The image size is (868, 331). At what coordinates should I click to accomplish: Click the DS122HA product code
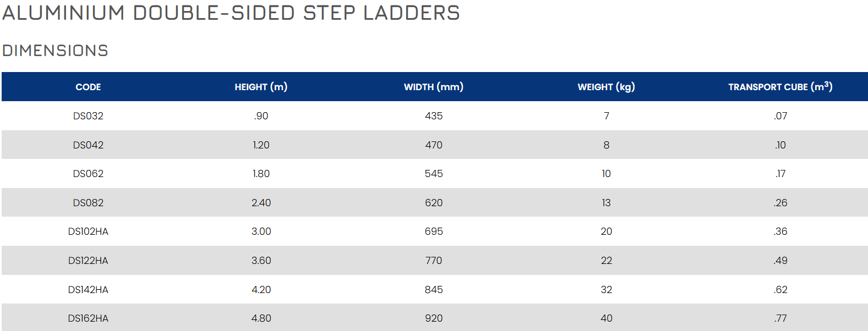(88, 261)
